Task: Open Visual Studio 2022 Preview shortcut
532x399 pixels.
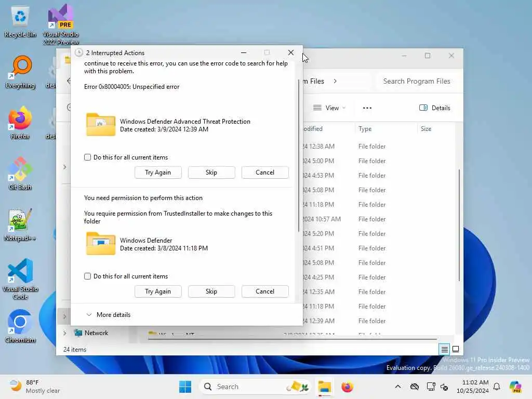Action: 61,24
